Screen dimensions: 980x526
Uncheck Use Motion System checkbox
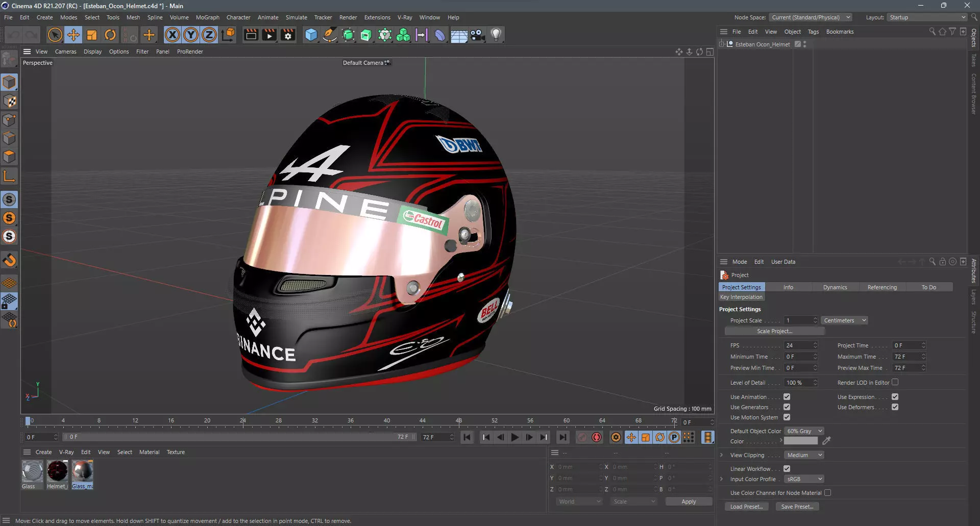(787, 417)
